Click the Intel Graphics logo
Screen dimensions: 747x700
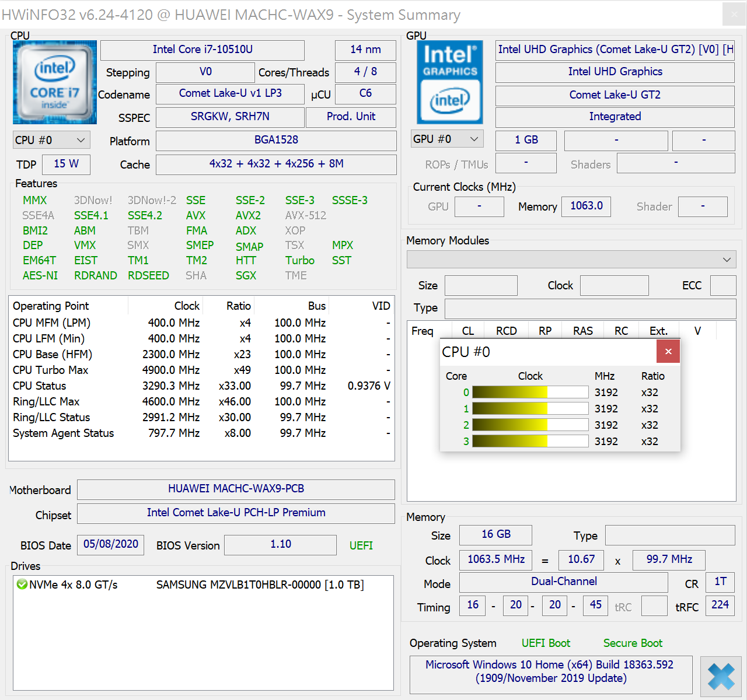coord(450,82)
